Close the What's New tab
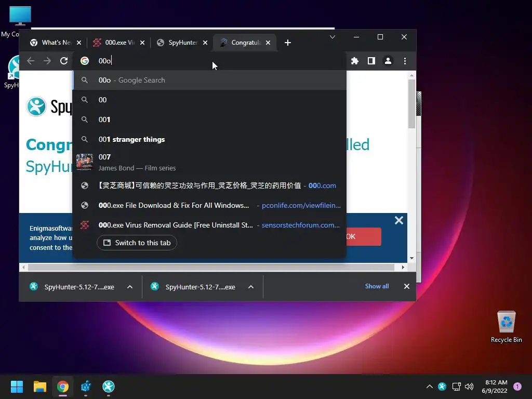This screenshot has width=532, height=399. click(79, 43)
